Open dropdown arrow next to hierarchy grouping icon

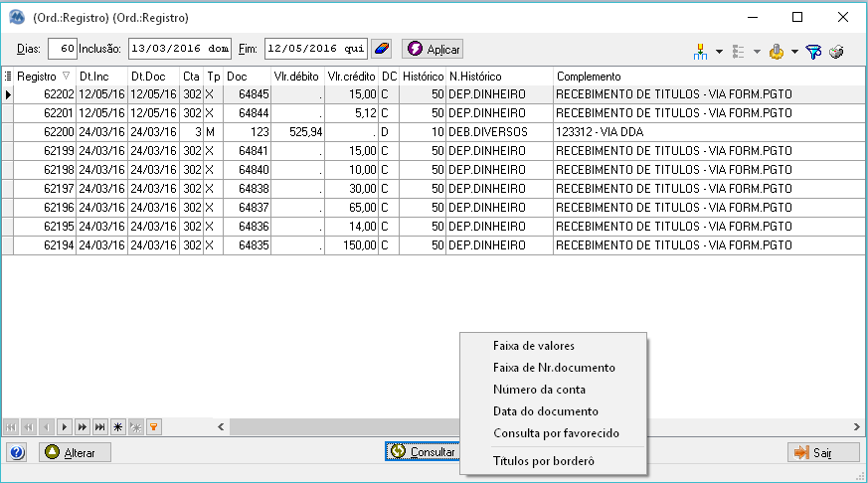tap(719, 52)
